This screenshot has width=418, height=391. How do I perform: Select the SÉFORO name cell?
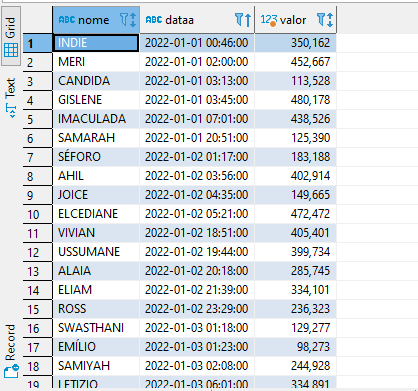tap(96, 157)
